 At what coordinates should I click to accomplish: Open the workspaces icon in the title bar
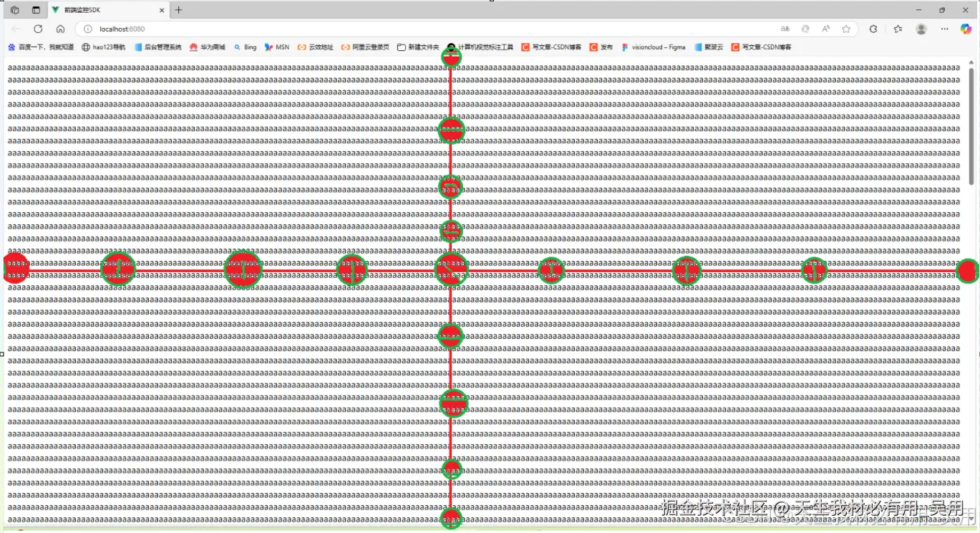point(15,10)
